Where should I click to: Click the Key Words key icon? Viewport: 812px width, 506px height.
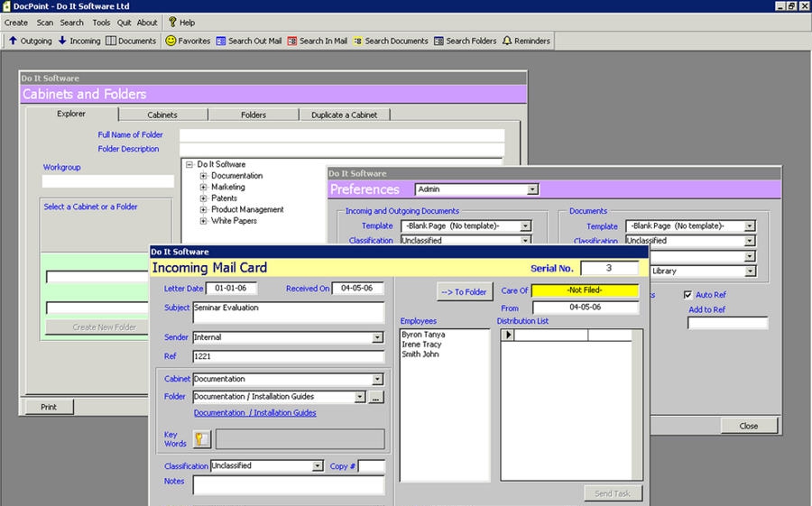tap(201, 439)
